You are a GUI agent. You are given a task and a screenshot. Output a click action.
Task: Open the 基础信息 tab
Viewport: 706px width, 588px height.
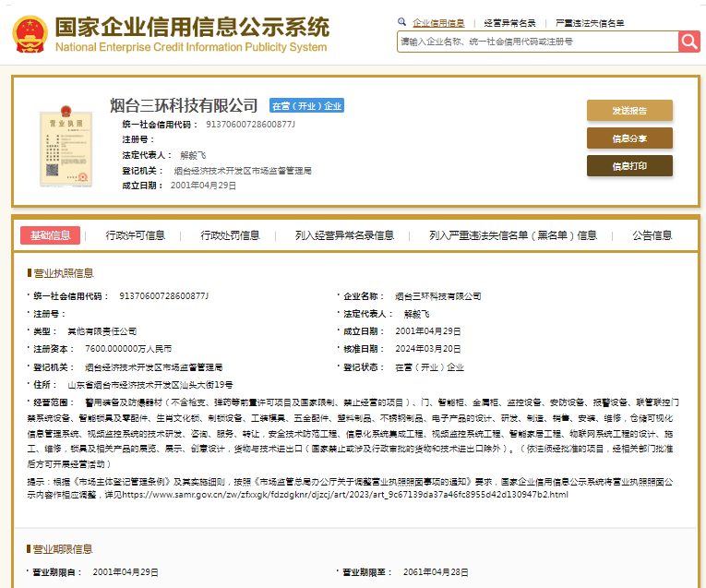(51, 235)
